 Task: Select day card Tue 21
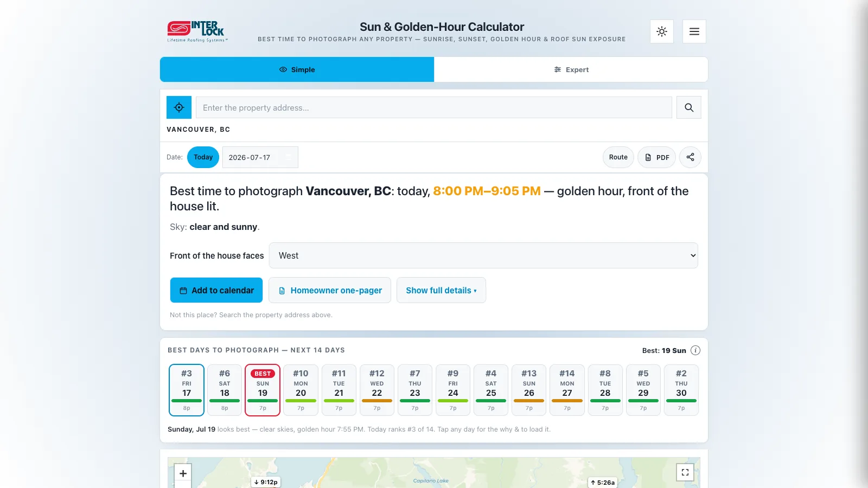339,390
